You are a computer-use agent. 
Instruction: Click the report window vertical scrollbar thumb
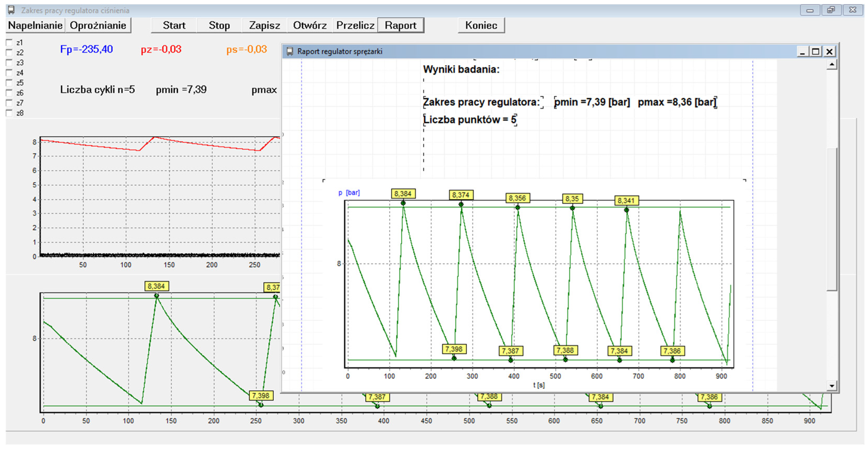click(x=831, y=219)
